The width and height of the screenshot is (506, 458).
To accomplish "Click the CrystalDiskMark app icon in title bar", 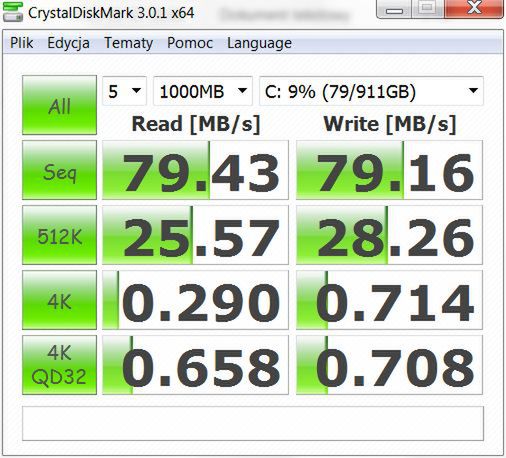I will (13, 12).
